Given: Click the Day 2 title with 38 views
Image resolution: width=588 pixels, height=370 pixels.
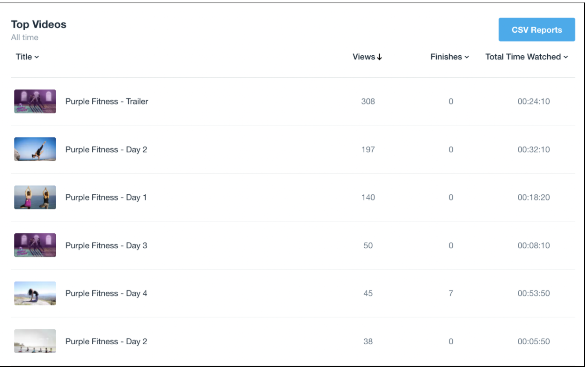Looking at the screenshot, I should pyautogui.click(x=106, y=341).
